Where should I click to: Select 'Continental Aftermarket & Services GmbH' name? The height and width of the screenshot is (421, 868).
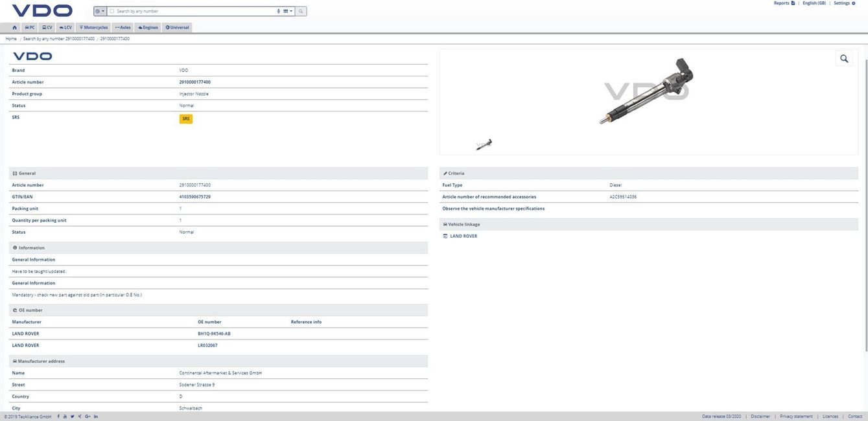[x=220, y=373]
